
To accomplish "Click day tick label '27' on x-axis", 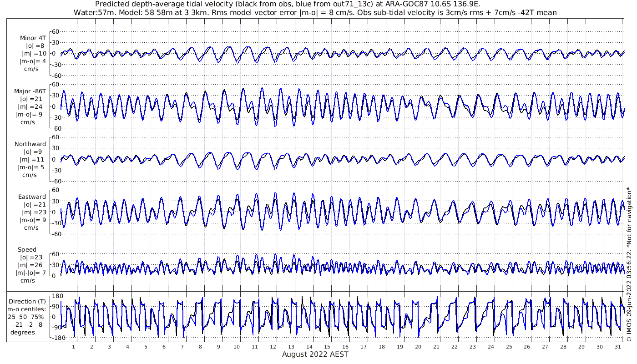I will pos(545,347).
